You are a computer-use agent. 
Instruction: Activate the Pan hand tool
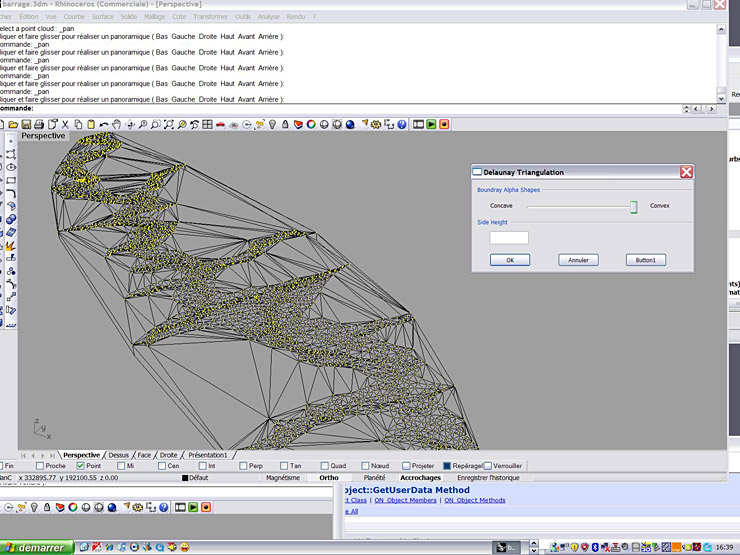pos(117,125)
